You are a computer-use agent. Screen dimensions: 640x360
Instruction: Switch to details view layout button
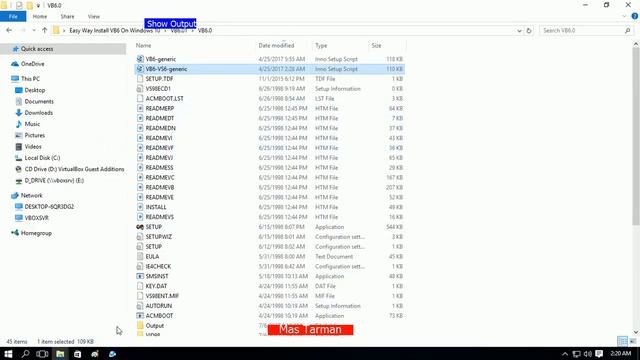[622, 341]
